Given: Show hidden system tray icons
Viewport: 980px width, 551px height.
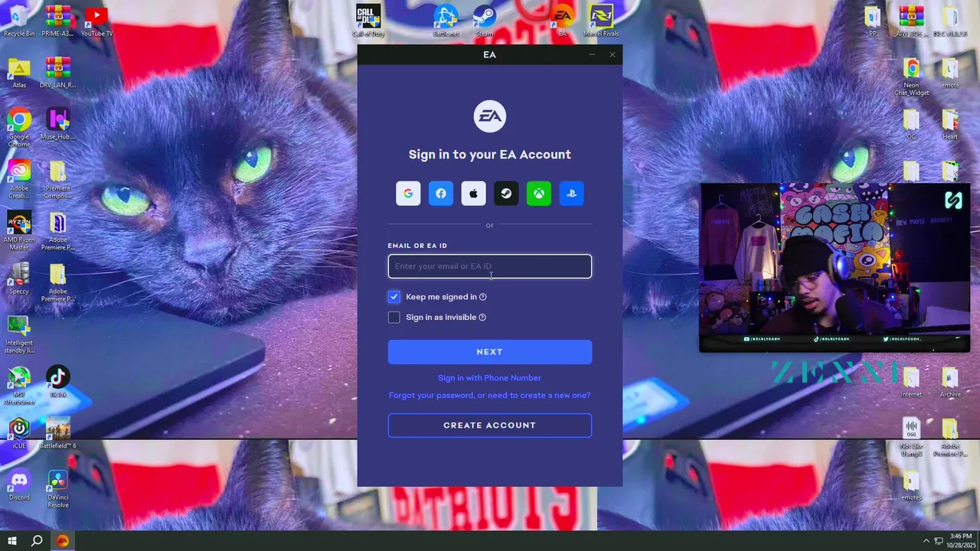Looking at the screenshot, I should click(926, 541).
